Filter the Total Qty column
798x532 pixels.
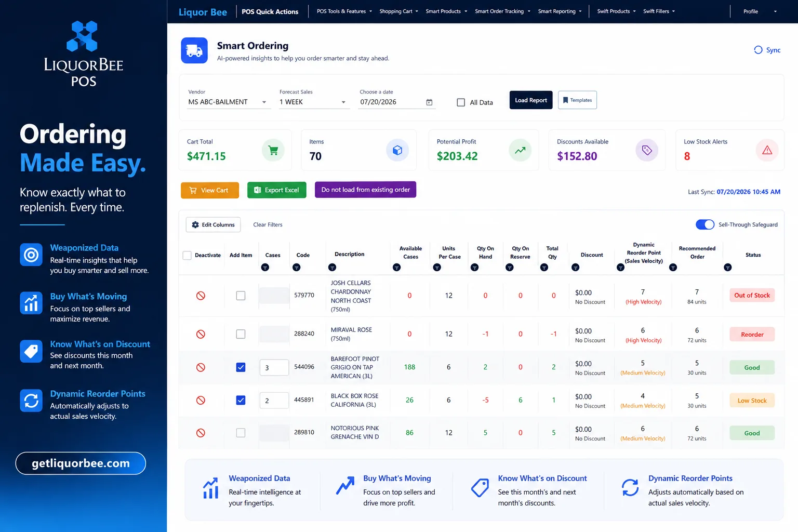click(x=544, y=268)
